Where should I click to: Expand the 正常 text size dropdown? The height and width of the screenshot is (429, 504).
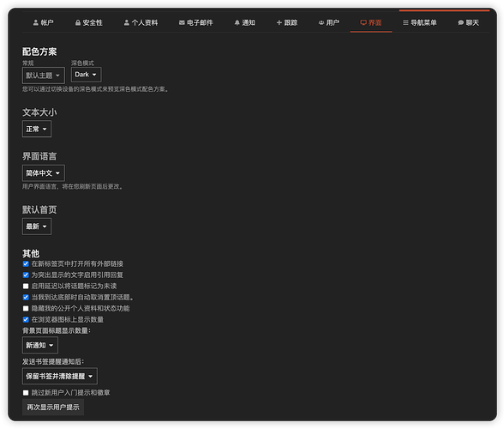click(37, 129)
